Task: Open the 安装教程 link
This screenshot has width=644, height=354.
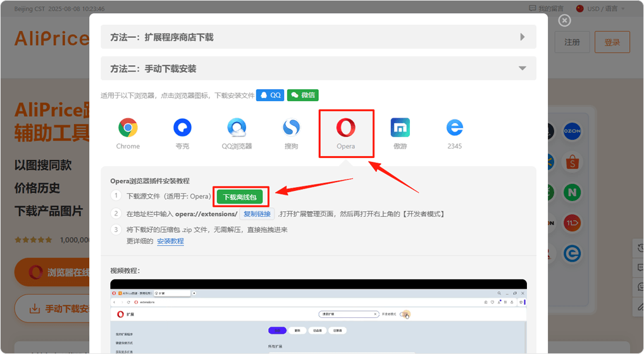Action: tap(170, 241)
